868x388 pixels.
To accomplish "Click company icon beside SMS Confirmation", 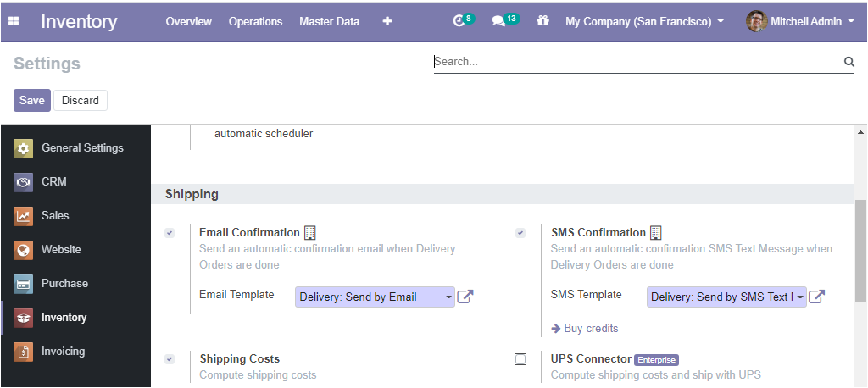I will click(x=656, y=232).
